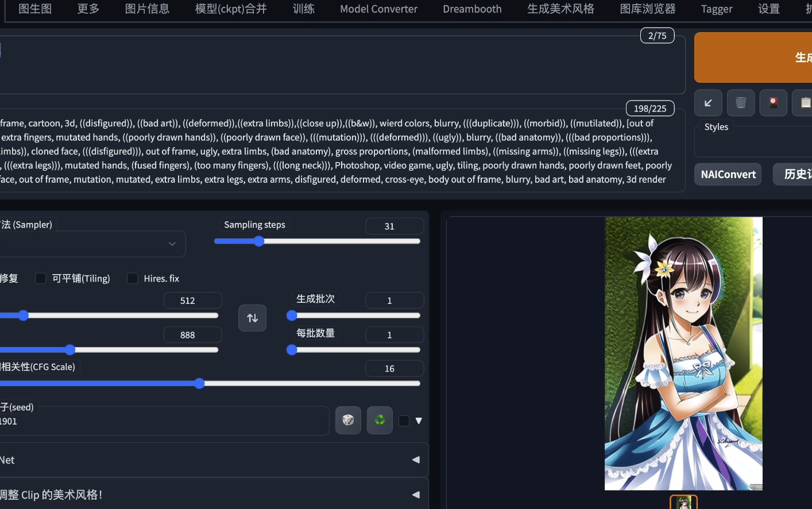Adjust the 每批数量 batch size slider
812x509 pixels.
tap(353, 350)
